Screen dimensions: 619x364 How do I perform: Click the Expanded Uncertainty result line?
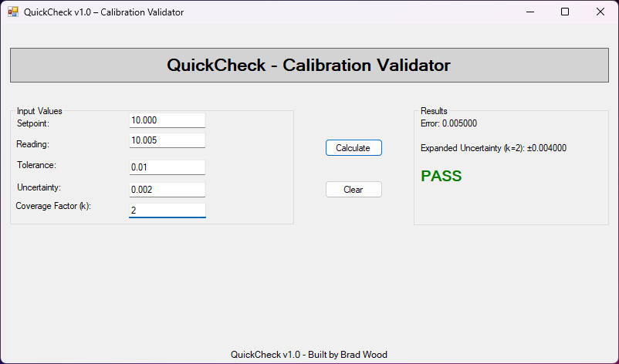493,148
